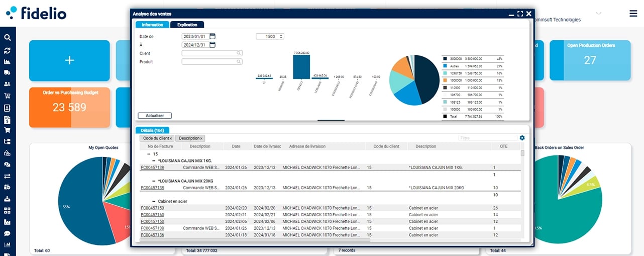The image size is (644, 256).
Task: Click the search magnifier in Produit field
Action: click(x=239, y=62)
